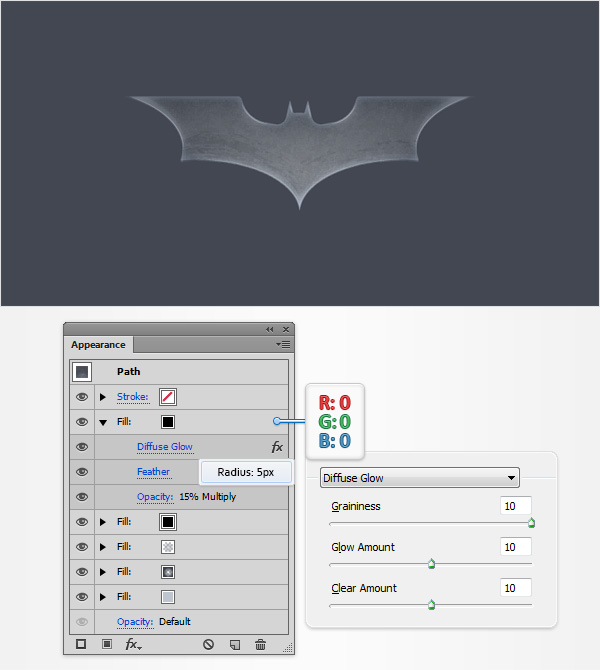Image resolution: width=600 pixels, height=670 pixels.
Task: Click the pattern Fill swatch
Action: click(x=168, y=547)
